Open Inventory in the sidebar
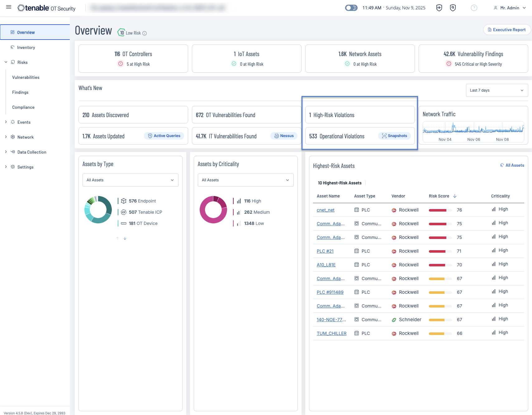Image resolution: width=532 pixels, height=415 pixels. (x=26, y=47)
